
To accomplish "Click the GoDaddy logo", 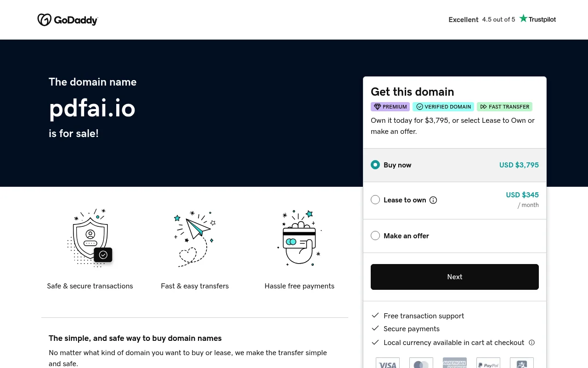I will point(68,20).
